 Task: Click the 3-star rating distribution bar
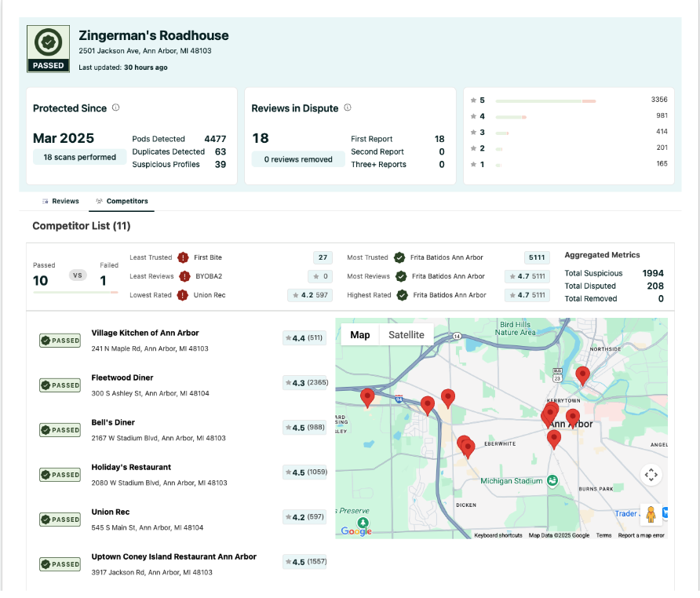pyautogui.click(x=502, y=133)
